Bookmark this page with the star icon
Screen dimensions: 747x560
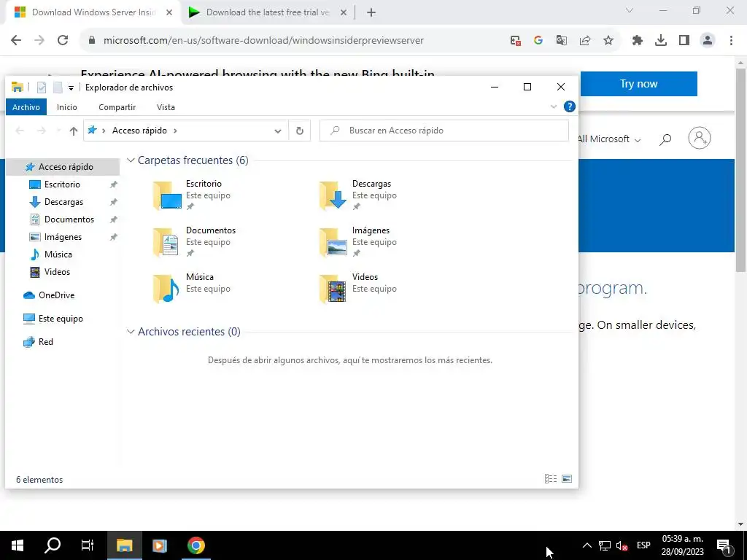click(x=608, y=41)
